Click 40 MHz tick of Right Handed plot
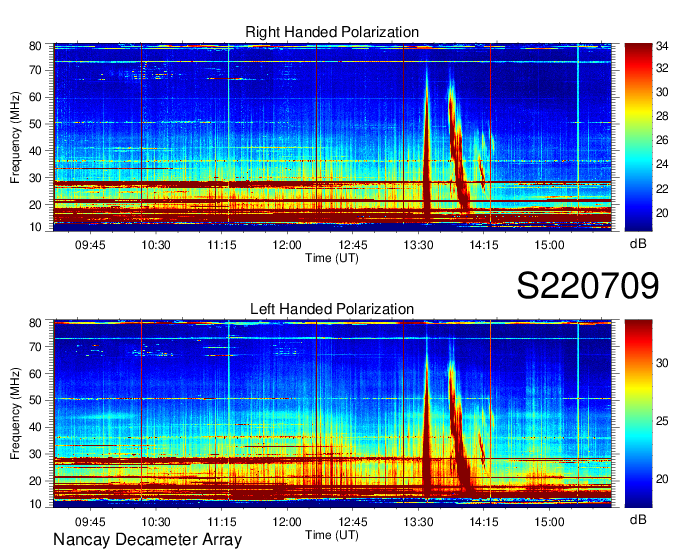The height and width of the screenshot is (552, 680). (x=35, y=151)
